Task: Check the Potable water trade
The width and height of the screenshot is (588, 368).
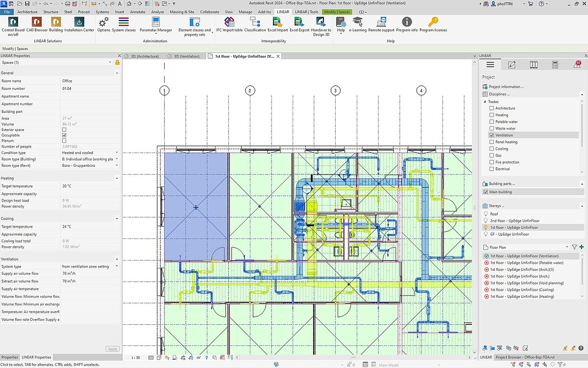Action: tap(491, 122)
